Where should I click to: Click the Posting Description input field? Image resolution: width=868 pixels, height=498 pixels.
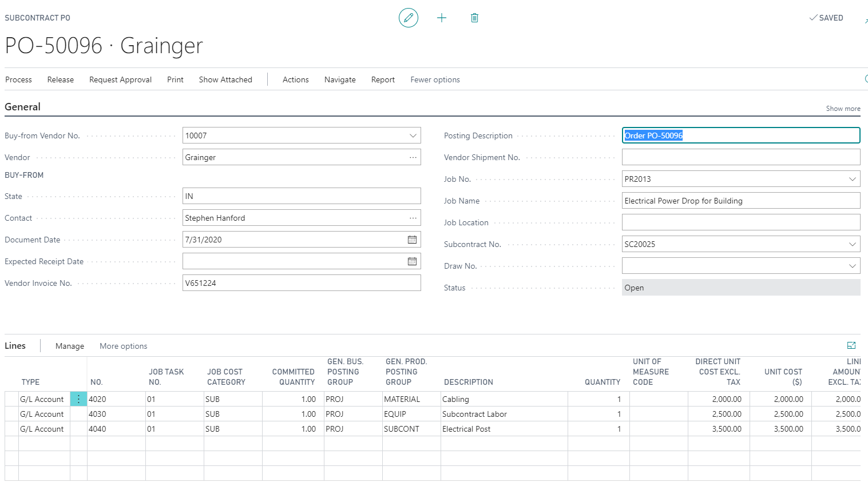click(x=741, y=135)
